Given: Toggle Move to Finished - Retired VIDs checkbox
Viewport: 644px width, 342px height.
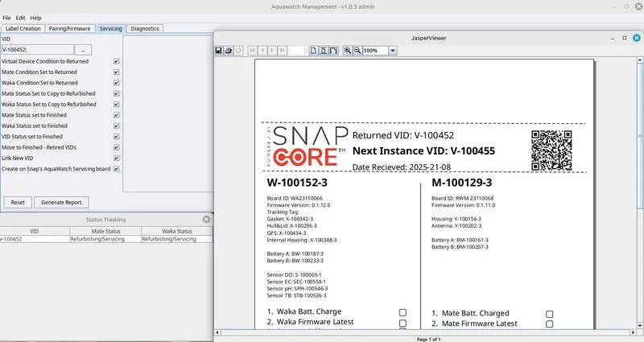Looking at the screenshot, I should pos(117,147).
